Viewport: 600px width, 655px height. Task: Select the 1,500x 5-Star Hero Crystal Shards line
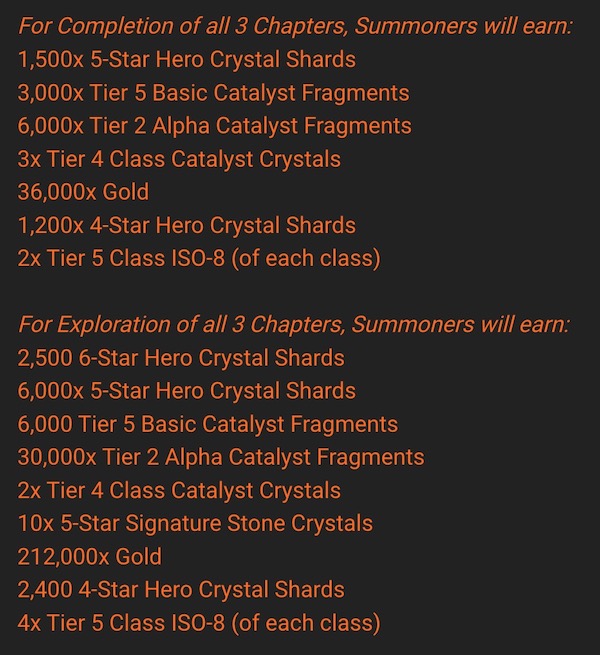186,60
